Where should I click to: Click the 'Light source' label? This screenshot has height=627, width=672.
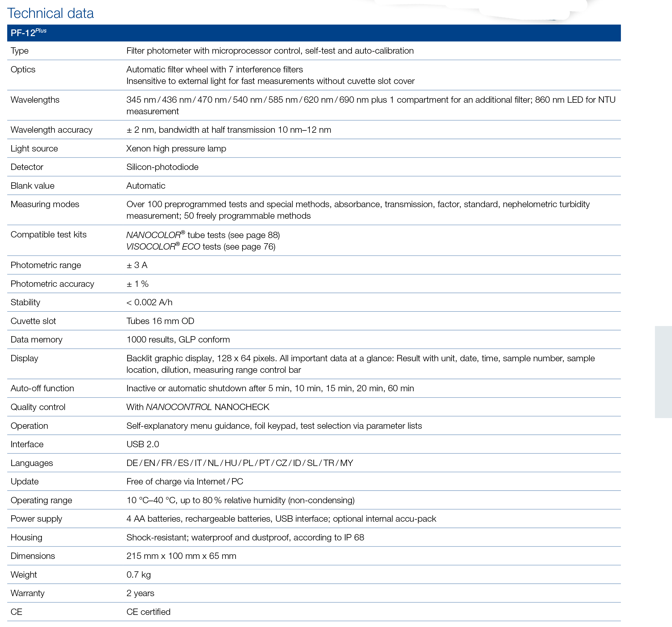34,149
